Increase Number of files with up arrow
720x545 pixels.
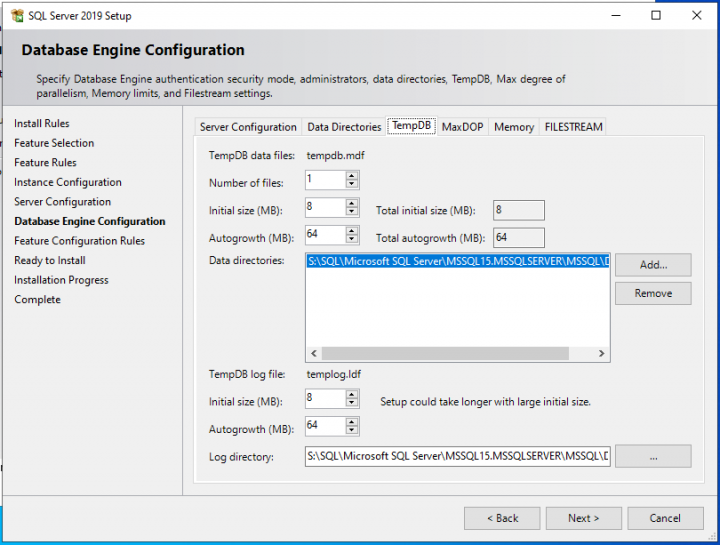(x=352, y=176)
